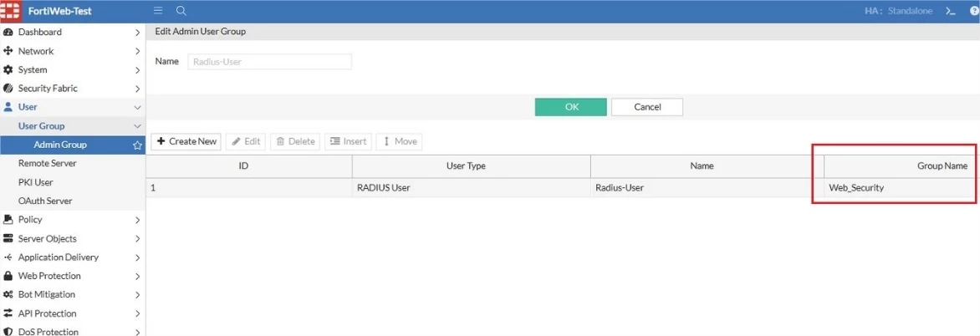Click the FortiWeb-Test hostname

click(x=60, y=11)
